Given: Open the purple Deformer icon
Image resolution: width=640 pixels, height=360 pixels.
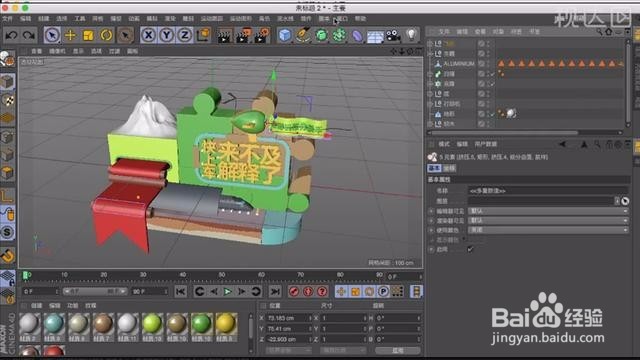Looking at the screenshot, I should click(357, 35).
